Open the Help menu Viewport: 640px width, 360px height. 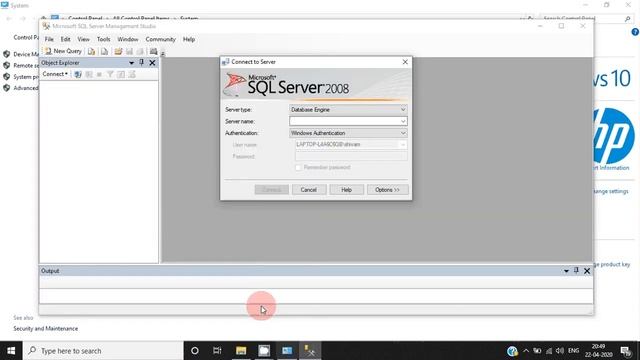[x=189, y=39]
